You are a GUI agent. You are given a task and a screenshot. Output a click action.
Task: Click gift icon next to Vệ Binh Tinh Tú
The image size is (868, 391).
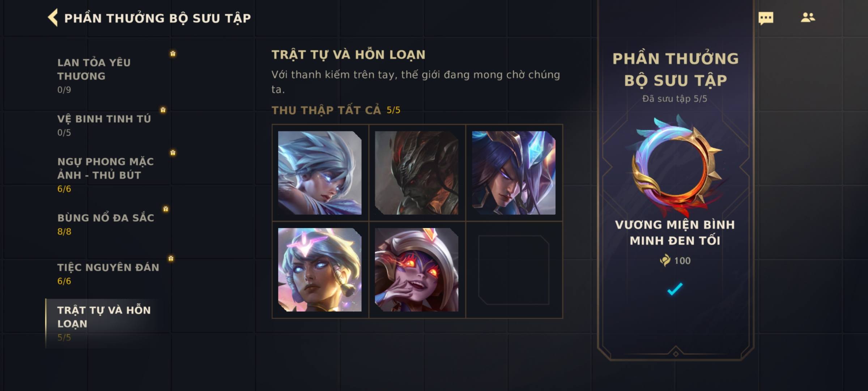pyautogui.click(x=163, y=110)
